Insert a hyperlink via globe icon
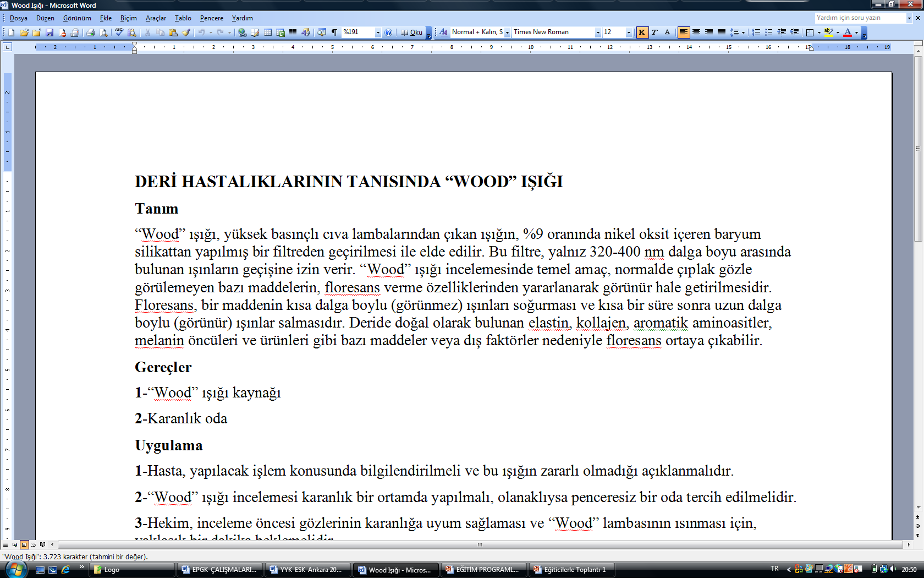Viewport: 924px width, 578px height. (x=242, y=32)
